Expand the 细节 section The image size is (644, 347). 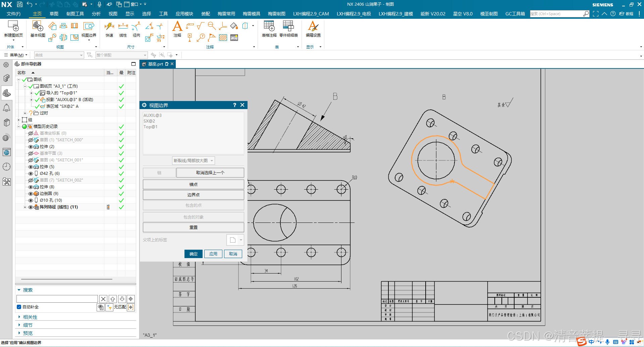tap(19, 325)
